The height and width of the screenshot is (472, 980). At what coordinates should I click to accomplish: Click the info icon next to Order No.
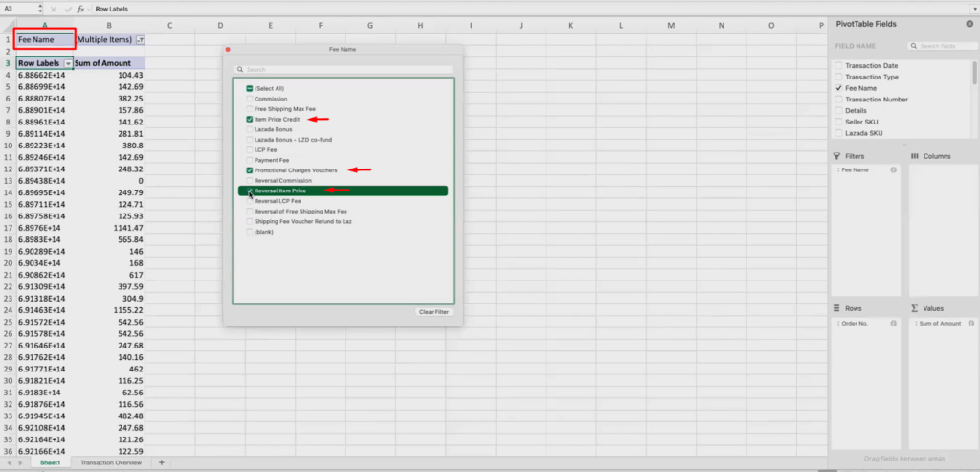pyautogui.click(x=893, y=324)
